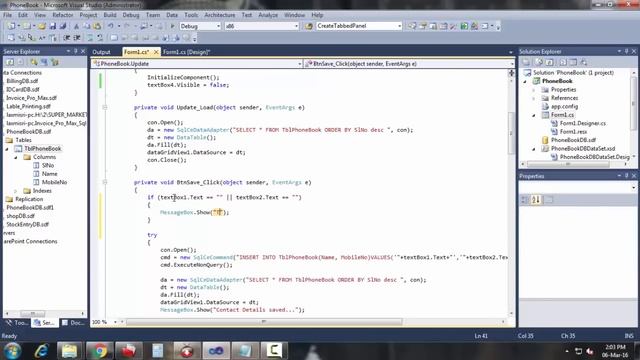Collapse the Columns folder node
This screenshot has height=360, width=640.
16,157
